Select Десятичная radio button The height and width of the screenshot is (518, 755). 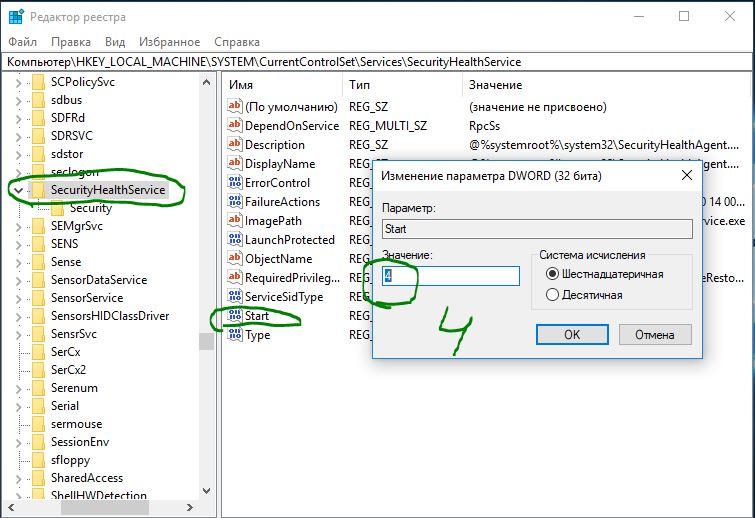pyautogui.click(x=552, y=295)
